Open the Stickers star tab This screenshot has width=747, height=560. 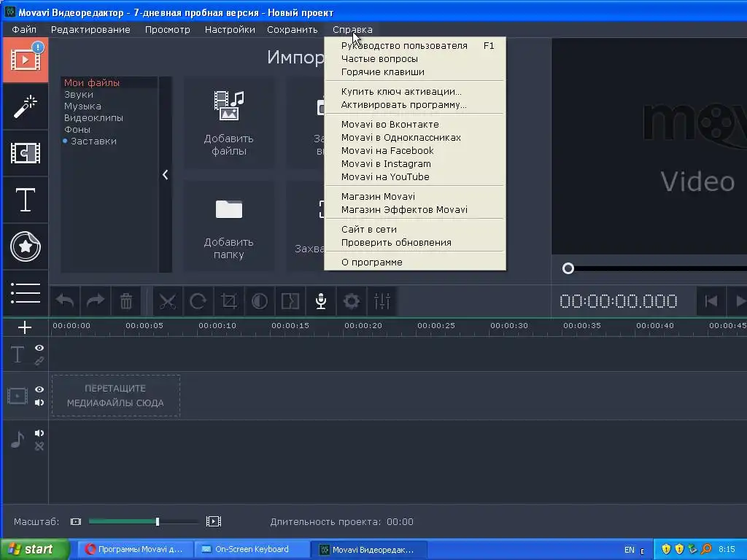pyautogui.click(x=26, y=246)
